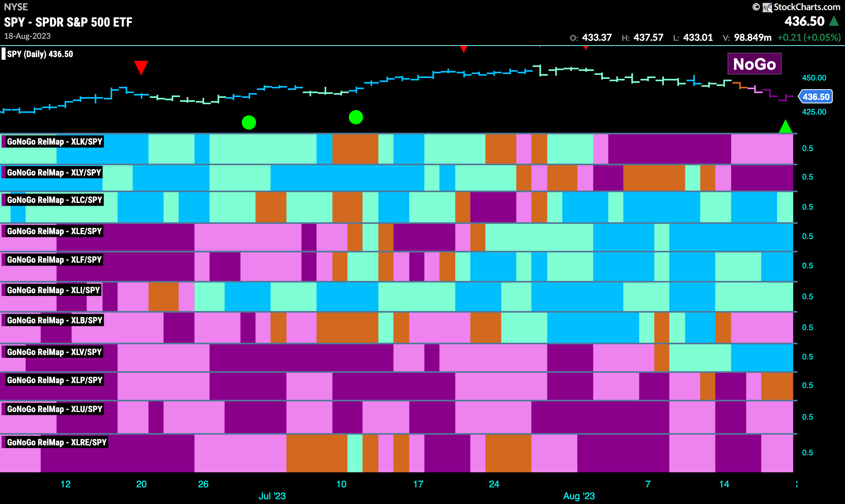Click the 425.00 price axis label
This screenshot has width=845, height=504.
click(x=814, y=112)
